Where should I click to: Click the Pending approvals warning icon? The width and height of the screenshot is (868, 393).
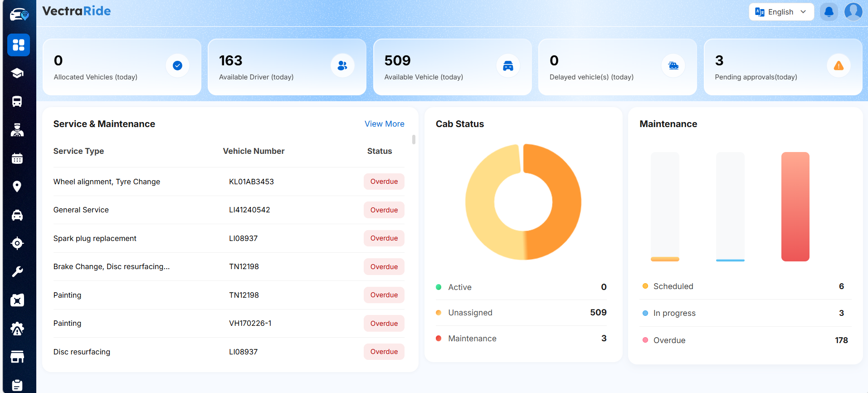click(x=839, y=66)
